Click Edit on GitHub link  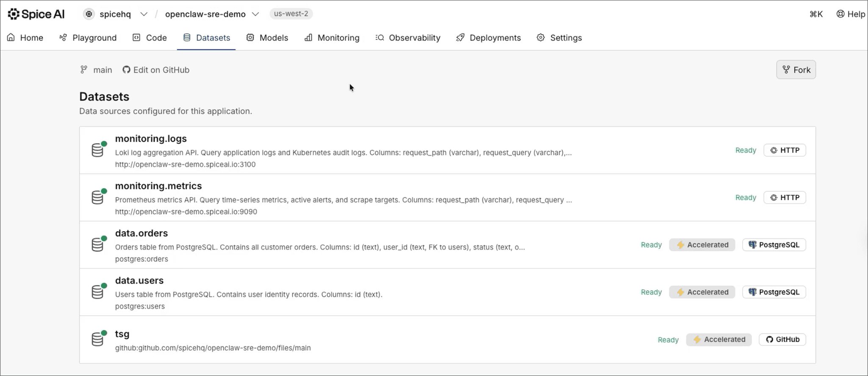pyautogui.click(x=156, y=70)
